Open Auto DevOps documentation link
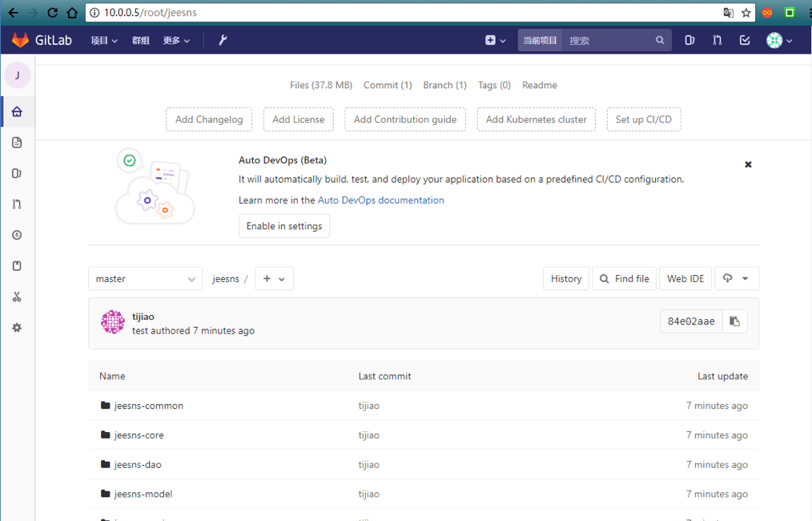Image resolution: width=812 pixels, height=521 pixels. pyautogui.click(x=380, y=200)
